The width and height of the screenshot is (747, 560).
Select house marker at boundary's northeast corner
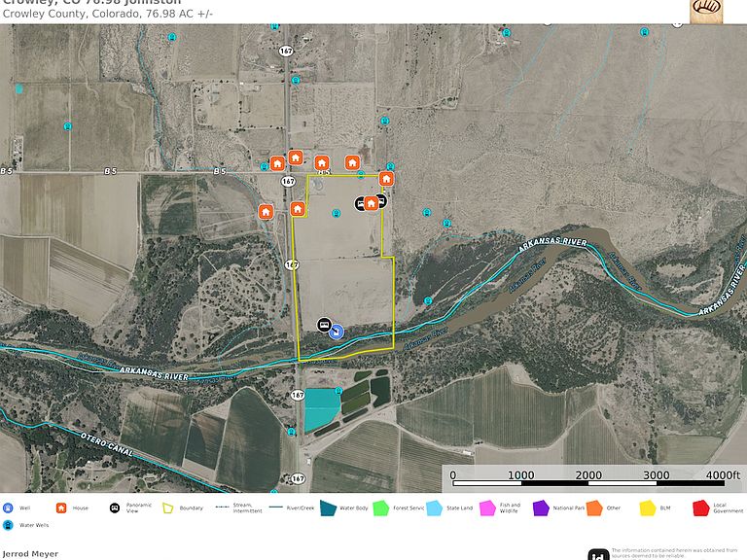point(386,179)
